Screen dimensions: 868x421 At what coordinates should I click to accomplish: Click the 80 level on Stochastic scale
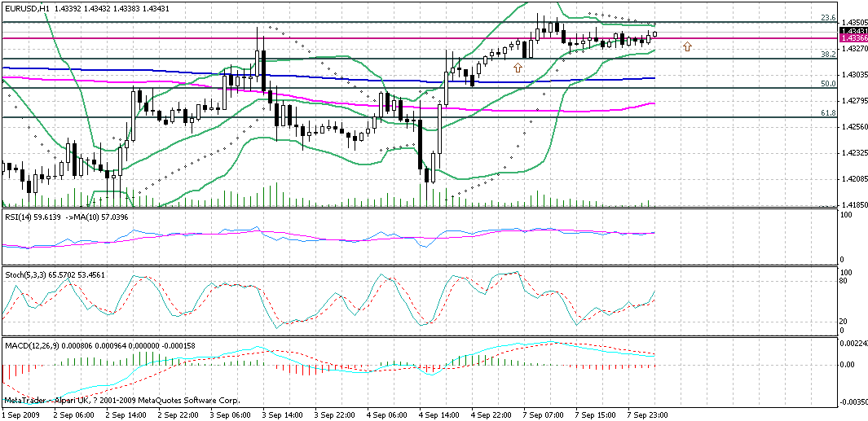coord(844,280)
